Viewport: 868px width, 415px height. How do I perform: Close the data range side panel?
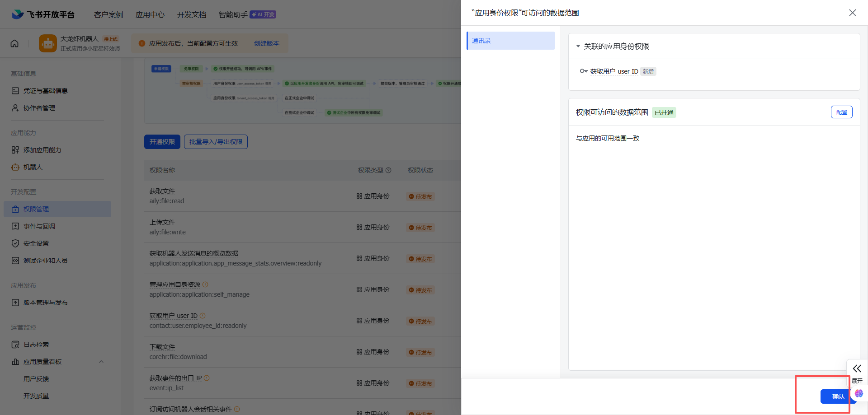click(852, 13)
